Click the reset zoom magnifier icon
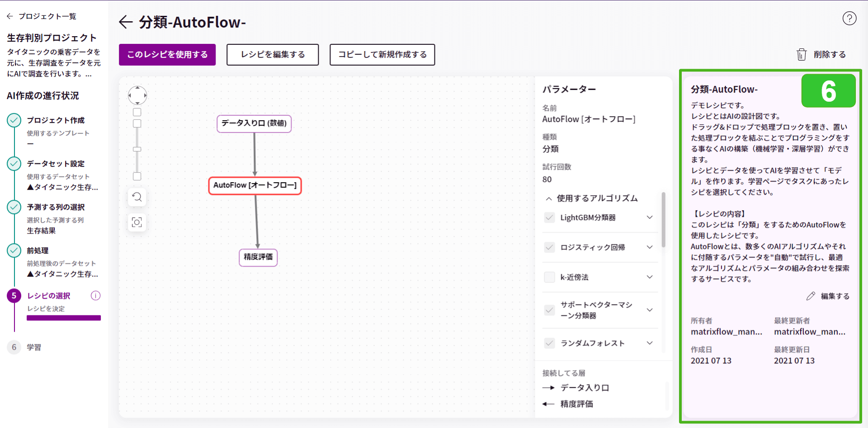Image resolution: width=868 pixels, height=428 pixels. tap(137, 197)
